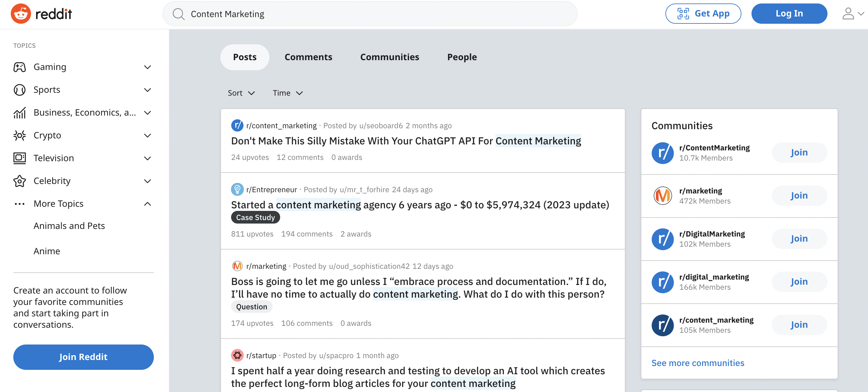This screenshot has height=392, width=868.
Task: Open user menu dropdown arrow
Action: pos(861,14)
